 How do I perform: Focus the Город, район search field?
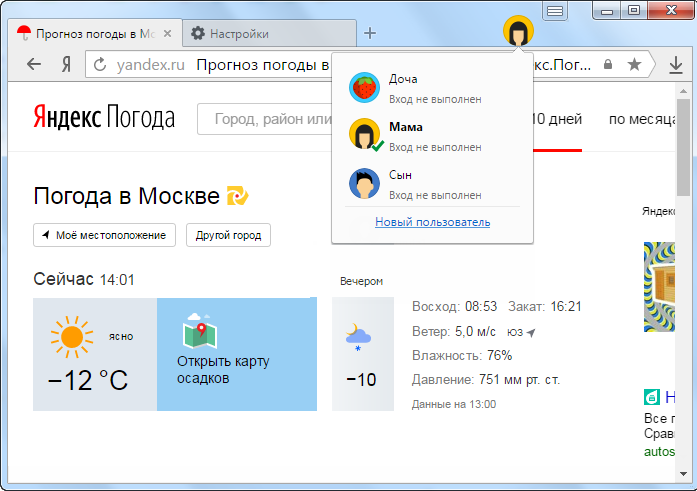point(265,119)
